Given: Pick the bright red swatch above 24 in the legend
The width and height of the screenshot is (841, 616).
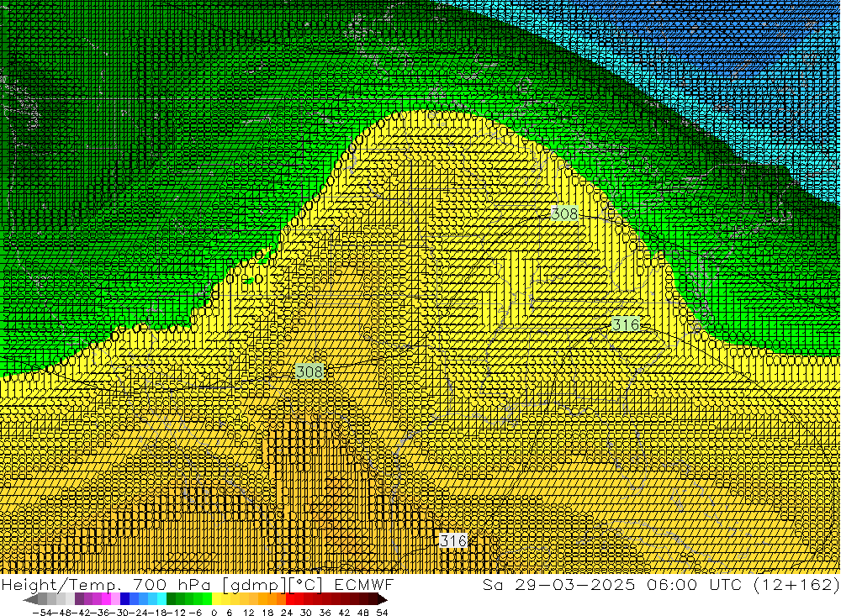Looking at the screenshot, I should coord(290,599).
